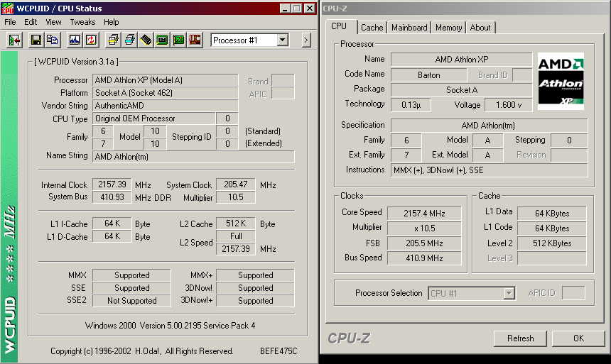Click the APIC ID field in CPU-Z
611x364 pixels.
(573, 293)
